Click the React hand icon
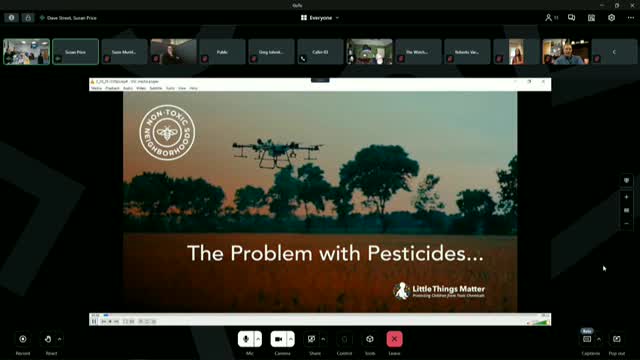 [x=48, y=339]
